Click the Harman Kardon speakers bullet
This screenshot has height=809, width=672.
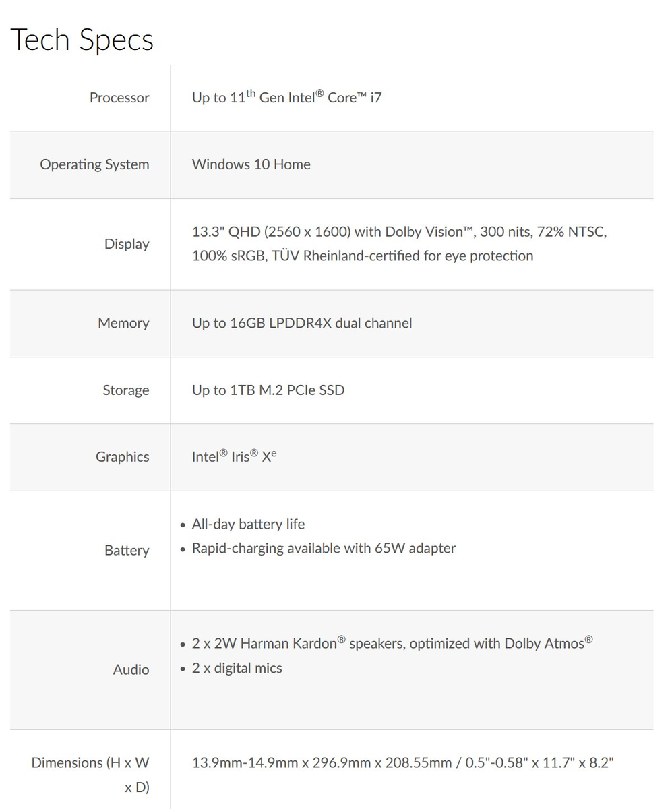coord(392,643)
